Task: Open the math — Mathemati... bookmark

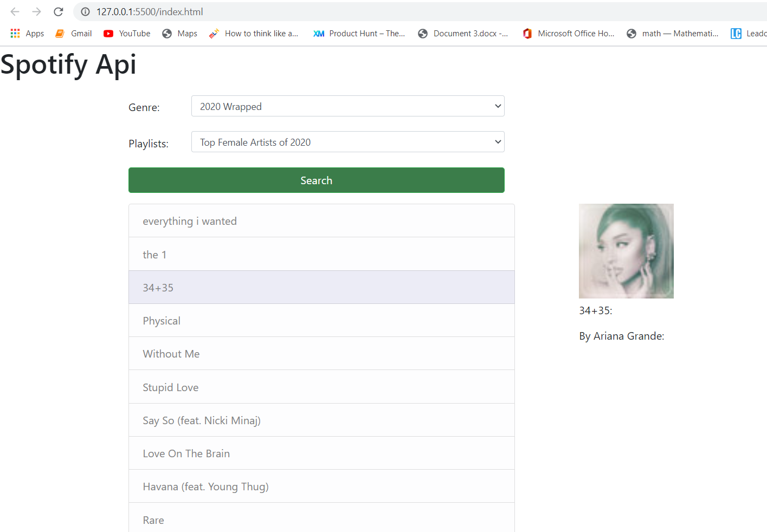Action: [x=673, y=34]
